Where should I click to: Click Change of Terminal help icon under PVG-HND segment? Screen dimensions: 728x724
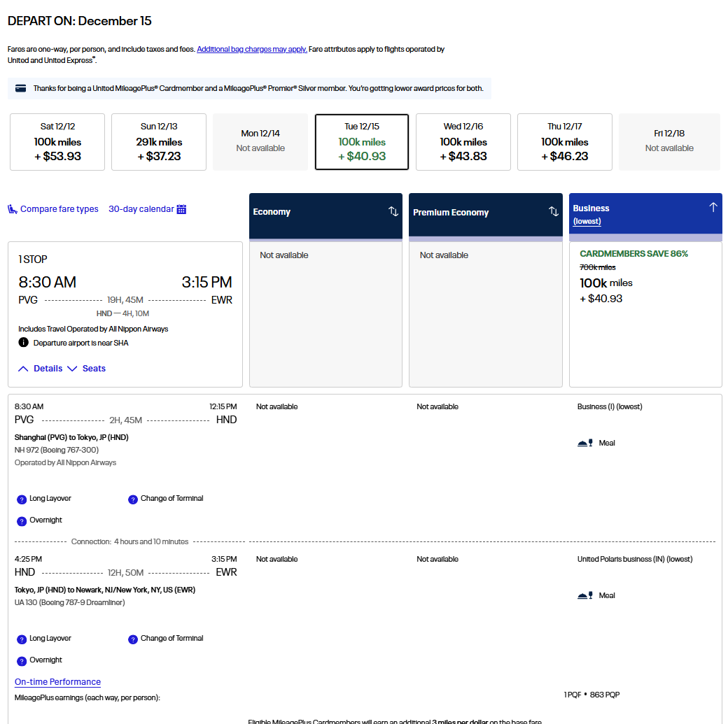coord(133,499)
